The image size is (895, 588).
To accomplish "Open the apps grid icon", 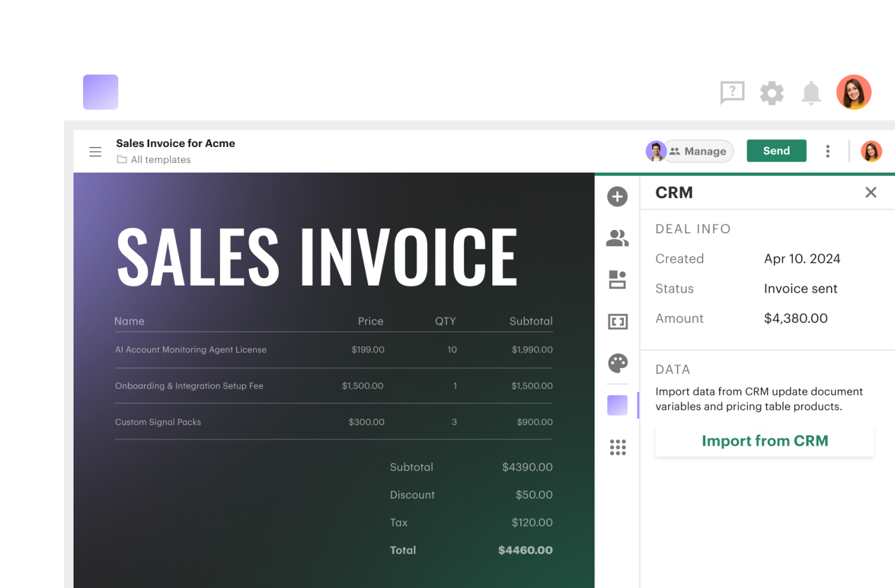I will [617, 447].
